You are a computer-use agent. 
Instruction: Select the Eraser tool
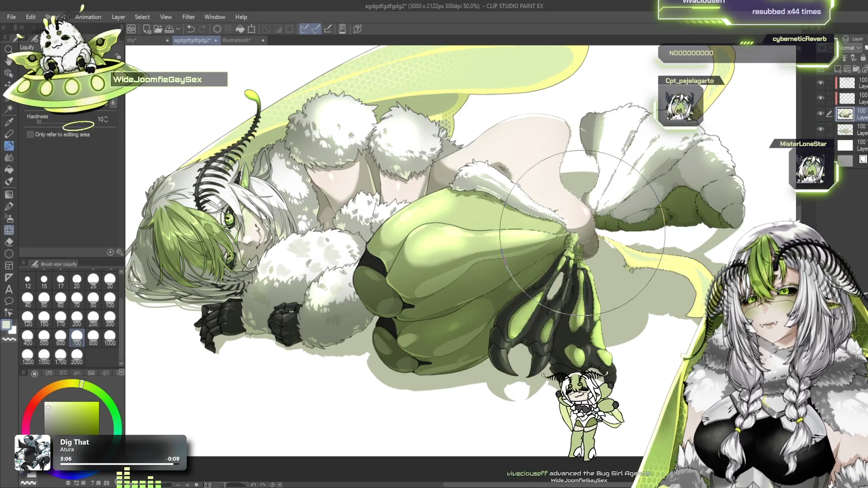[x=9, y=242]
